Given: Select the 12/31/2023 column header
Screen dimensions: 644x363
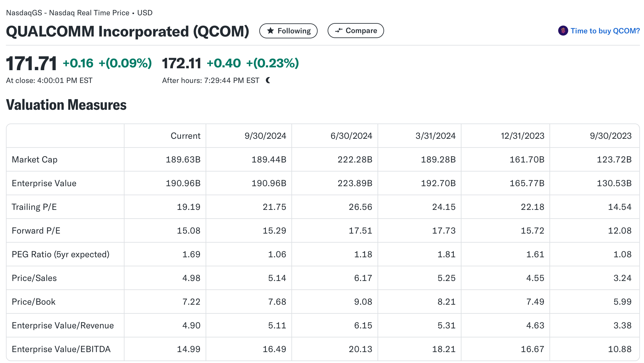Looking at the screenshot, I should (x=522, y=136).
